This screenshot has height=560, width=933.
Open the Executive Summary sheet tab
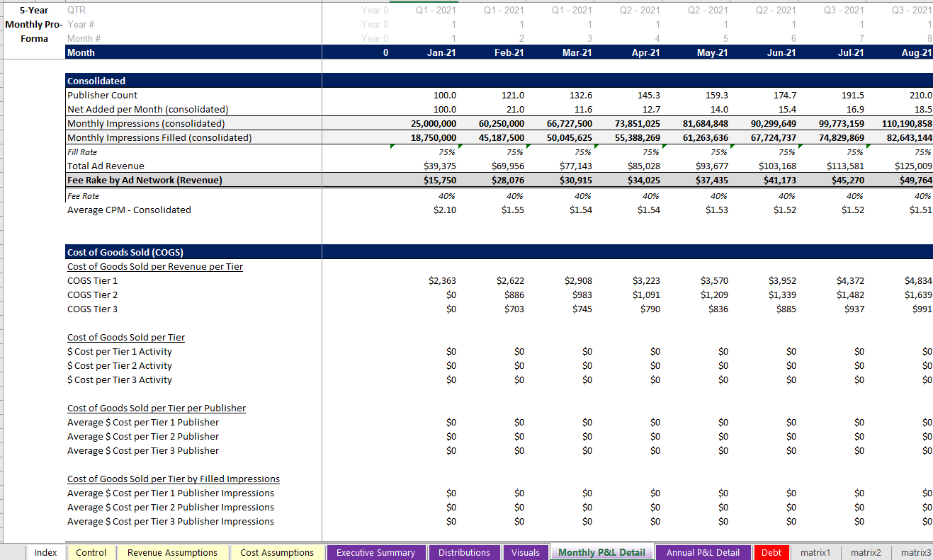[x=376, y=552]
